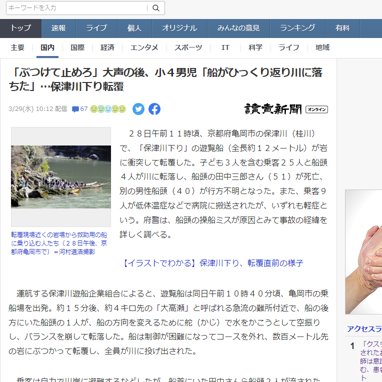Choose the スポーツ category
The width and height of the screenshot is (382, 382).
188,48
